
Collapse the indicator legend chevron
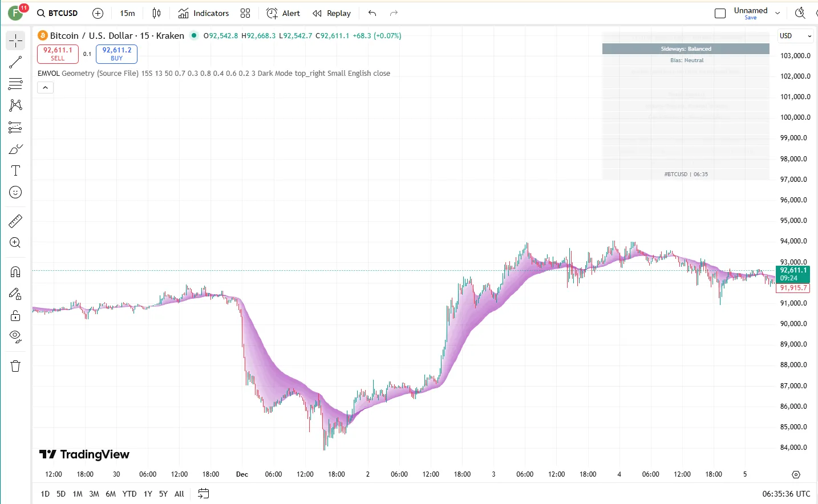pyautogui.click(x=46, y=87)
